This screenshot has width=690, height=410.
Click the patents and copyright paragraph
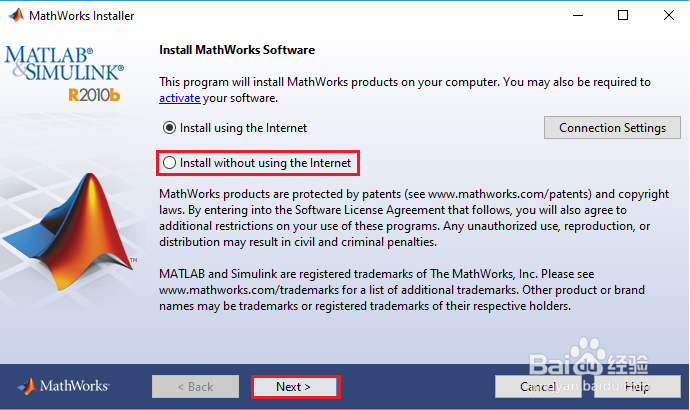406,217
